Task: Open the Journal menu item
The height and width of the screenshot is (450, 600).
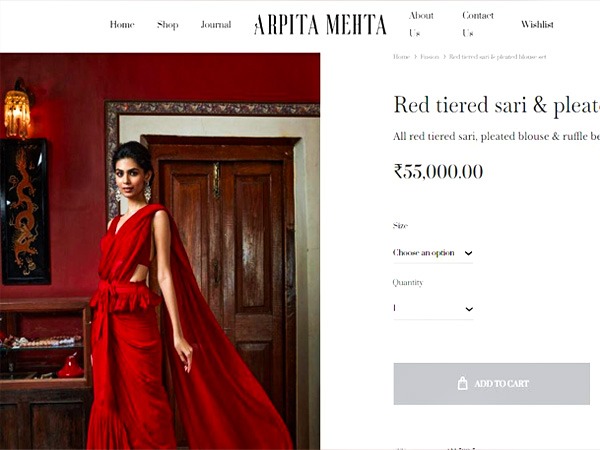Action: [x=216, y=24]
